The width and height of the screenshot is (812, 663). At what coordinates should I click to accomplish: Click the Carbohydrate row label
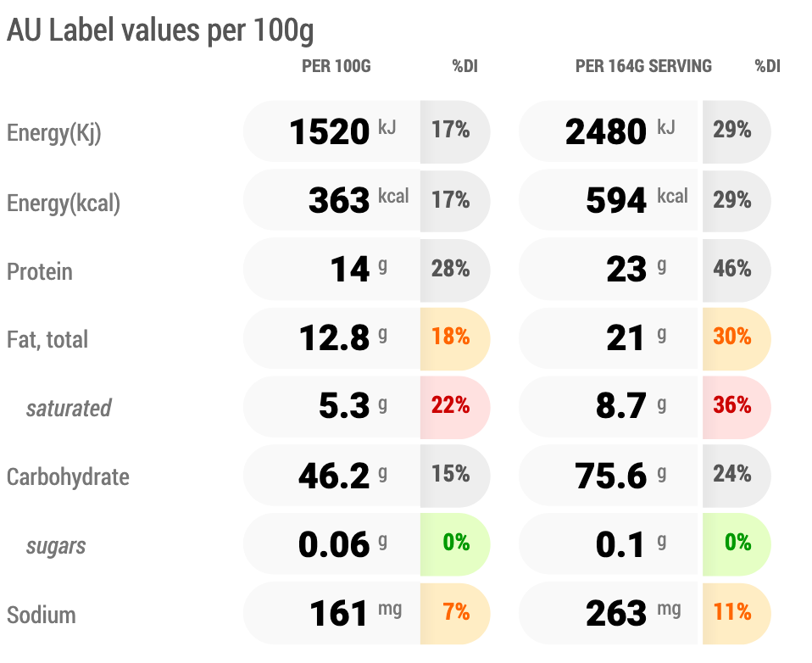pyautogui.click(x=68, y=477)
